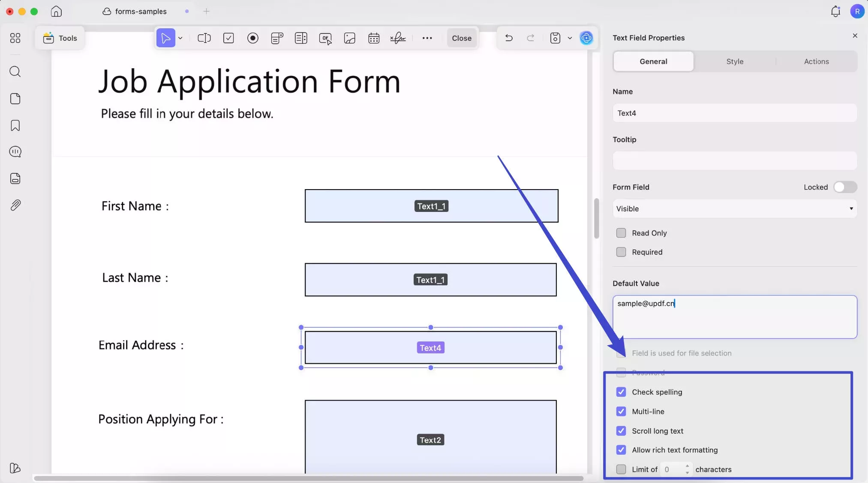
Task: Open the Tools menu button
Action: tap(60, 38)
